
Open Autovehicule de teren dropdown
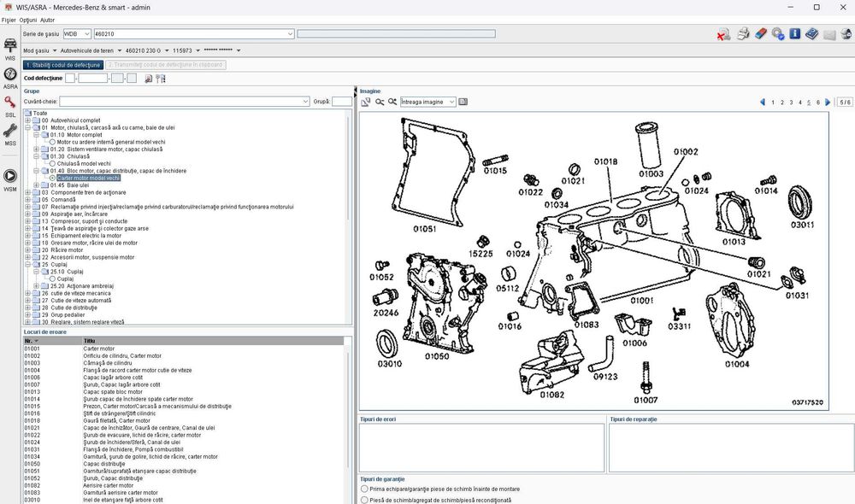[x=91, y=50]
